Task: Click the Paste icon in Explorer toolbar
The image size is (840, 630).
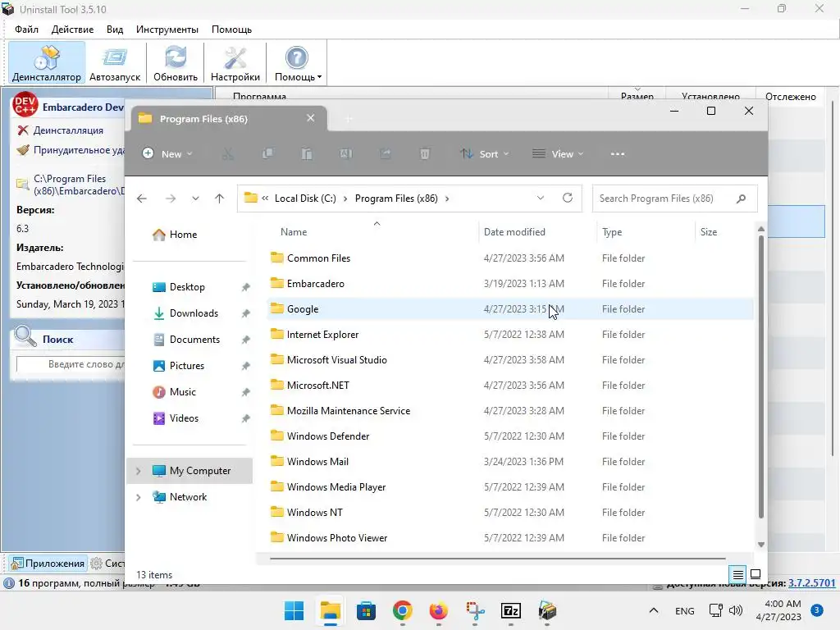Action: click(x=307, y=153)
